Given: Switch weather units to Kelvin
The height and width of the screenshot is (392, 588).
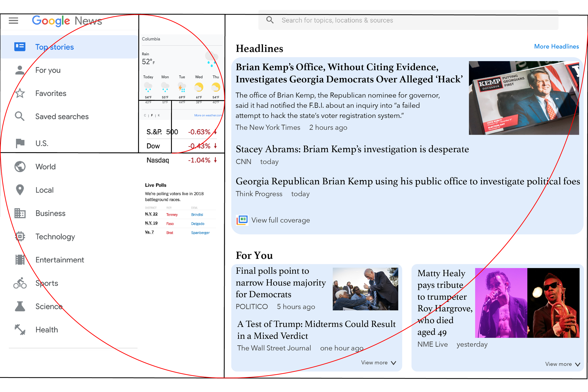Looking at the screenshot, I should pos(159,115).
